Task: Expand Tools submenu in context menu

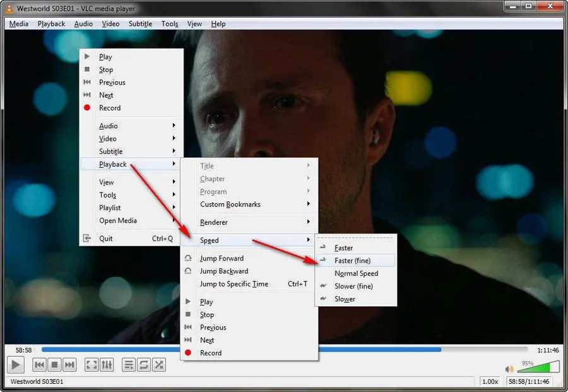Action: [x=131, y=195]
